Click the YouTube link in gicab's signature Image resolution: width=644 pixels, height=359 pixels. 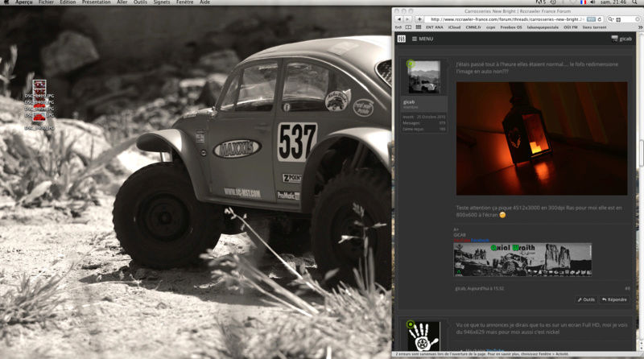(461, 241)
